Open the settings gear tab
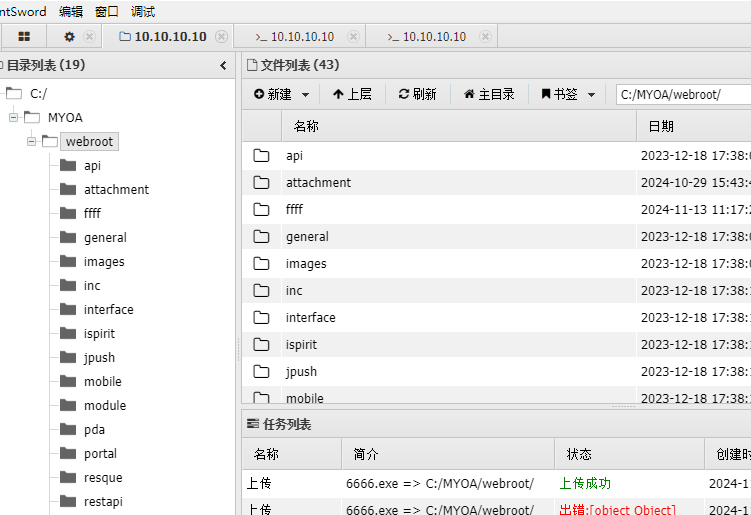751x515 pixels. coord(69,37)
